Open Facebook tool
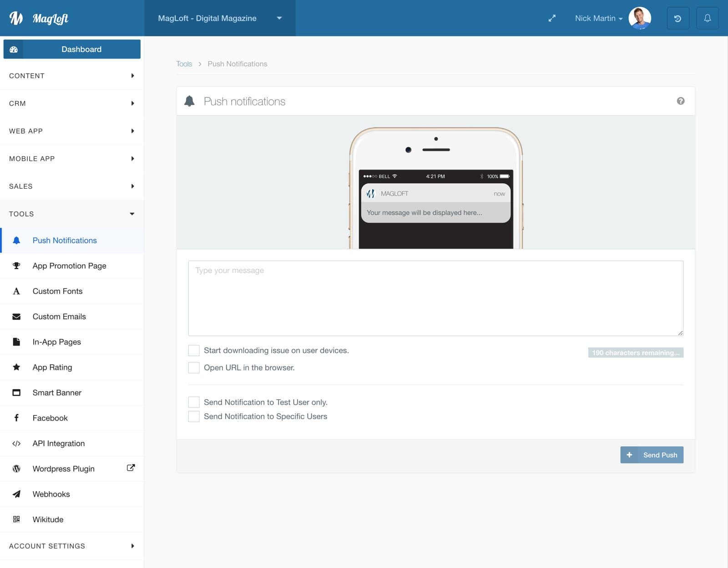Image resolution: width=728 pixels, height=568 pixels. coord(72,418)
